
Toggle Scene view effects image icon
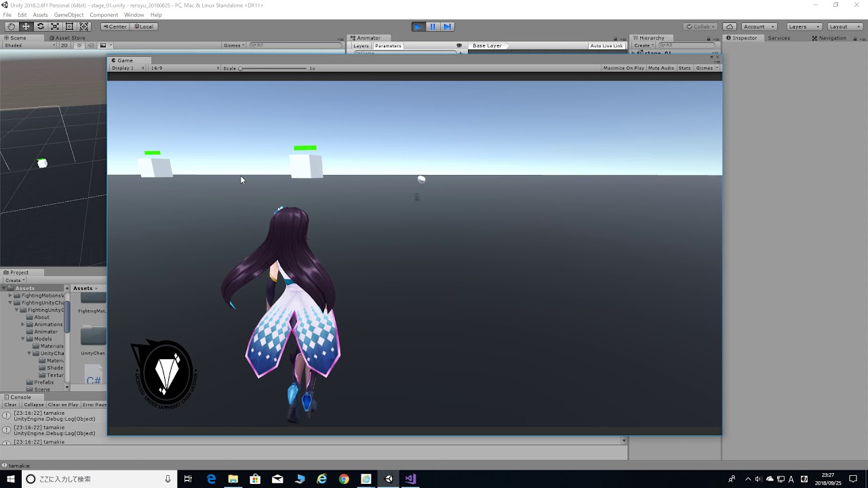tap(103, 45)
